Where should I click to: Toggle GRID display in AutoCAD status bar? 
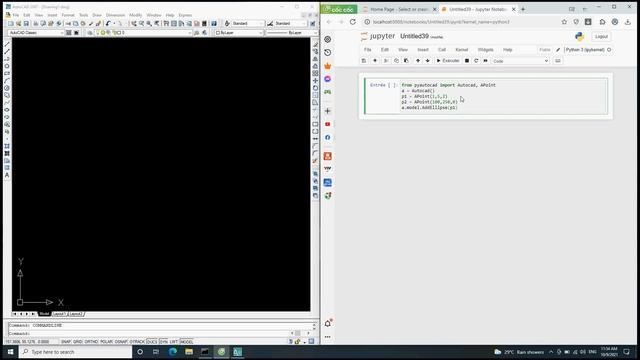(x=78, y=342)
